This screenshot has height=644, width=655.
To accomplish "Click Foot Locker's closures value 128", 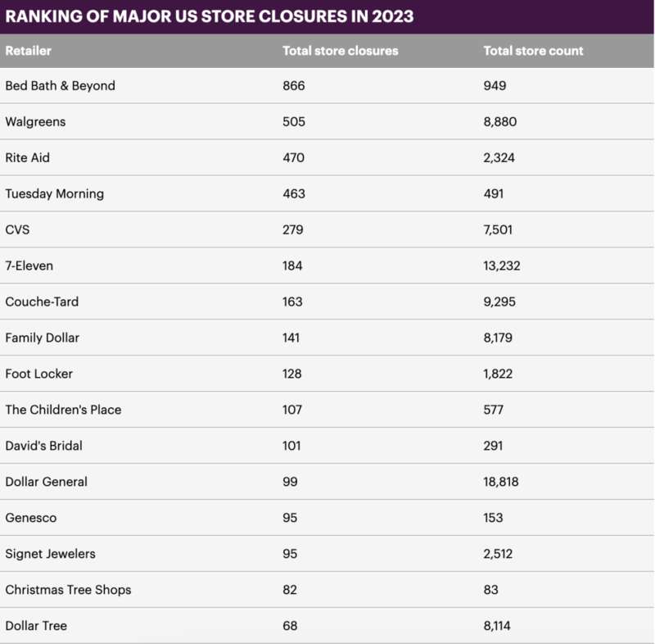I will tap(291, 374).
